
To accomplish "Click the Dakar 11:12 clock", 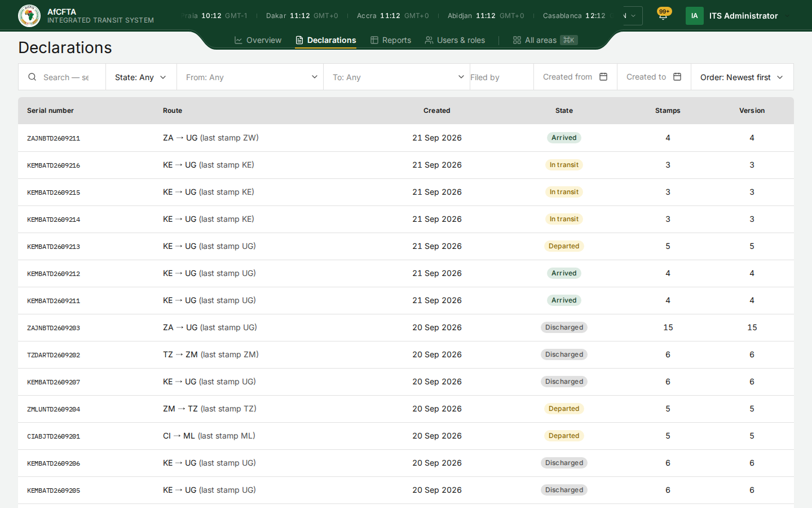I will point(302,16).
